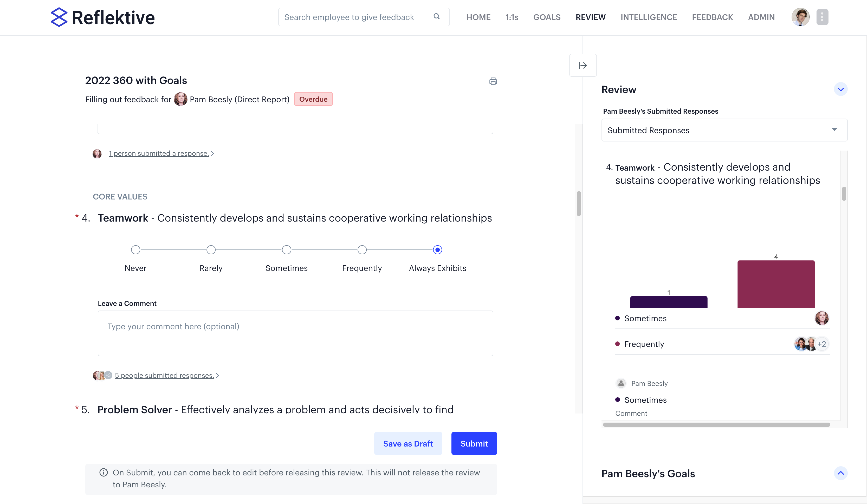Collapse the review panel with the arrow icon
Screen dimensions: 867x504
coord(583,65)
